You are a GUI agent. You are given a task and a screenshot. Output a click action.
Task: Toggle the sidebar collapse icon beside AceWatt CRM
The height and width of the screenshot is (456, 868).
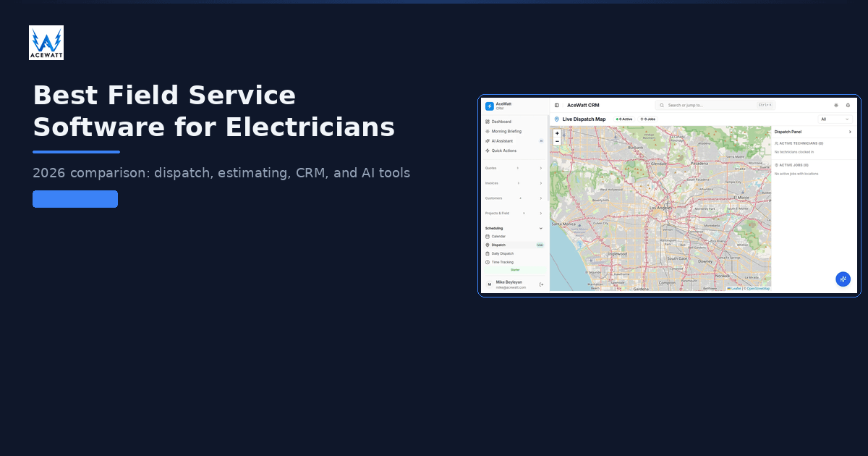556,106
